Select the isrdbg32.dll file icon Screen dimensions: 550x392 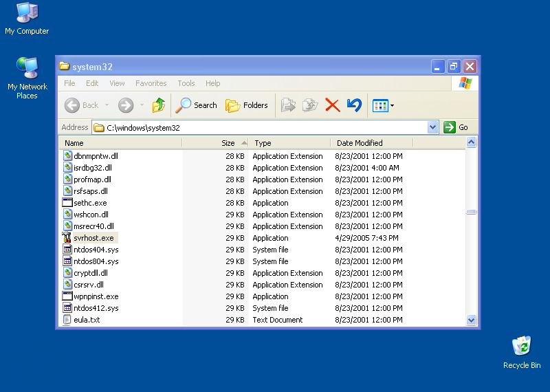pyautogui.click(x=67, y=167)
